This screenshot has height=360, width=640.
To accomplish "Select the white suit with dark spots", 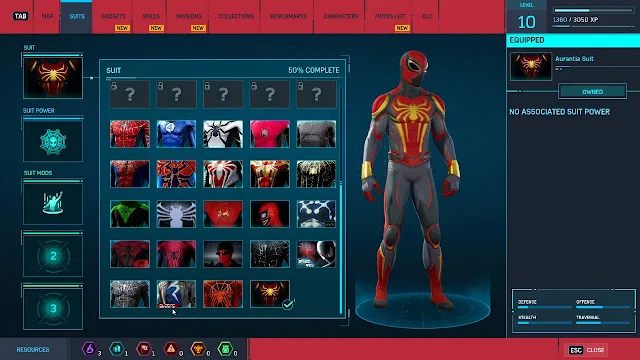I will [x=316, y=214].
